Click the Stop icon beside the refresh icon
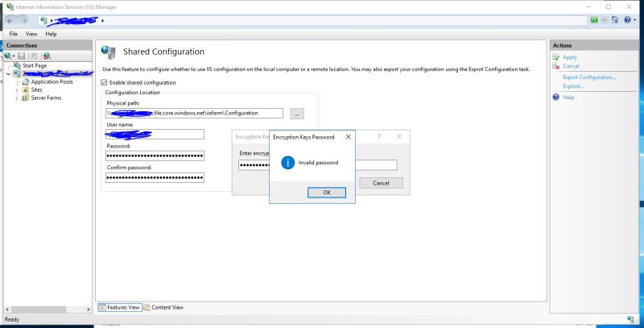This screenshot has width=644, height=328. [x=605, y=19]
